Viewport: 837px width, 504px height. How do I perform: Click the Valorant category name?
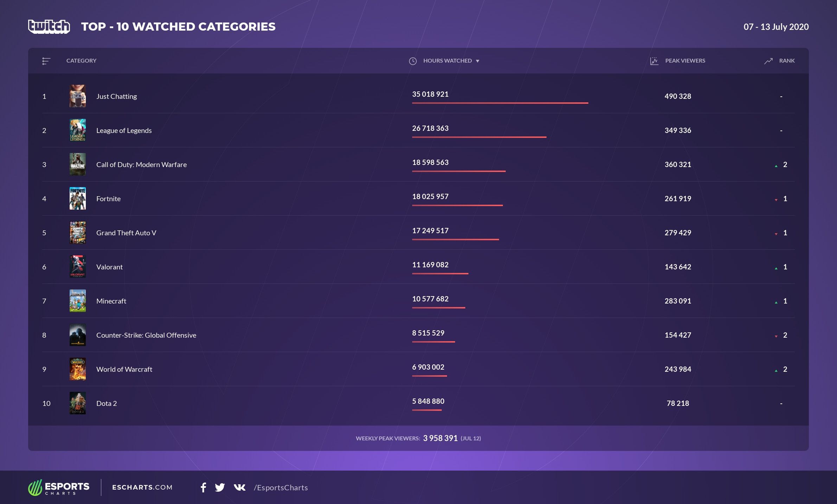coord(109,267)
